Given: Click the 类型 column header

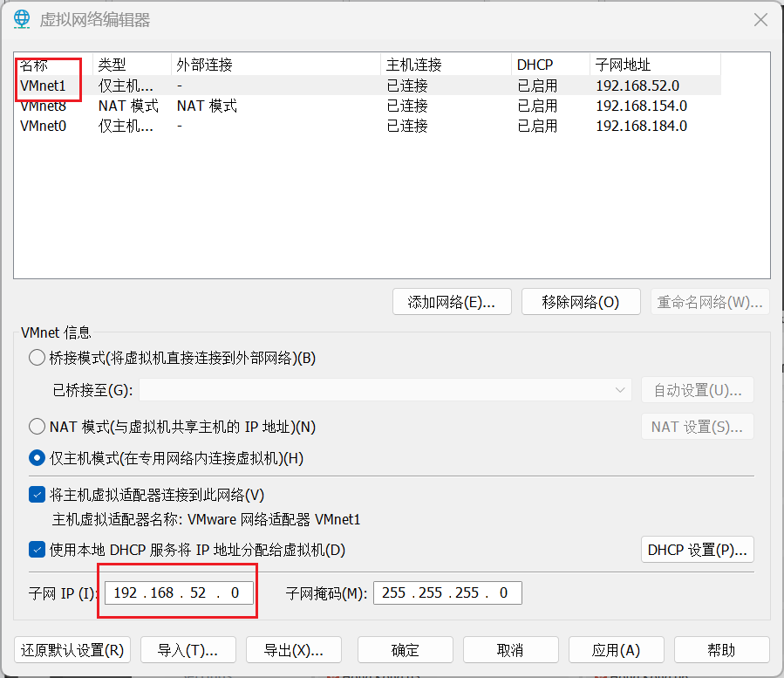Looking at the screenshot, I should [x=132, y=65].
